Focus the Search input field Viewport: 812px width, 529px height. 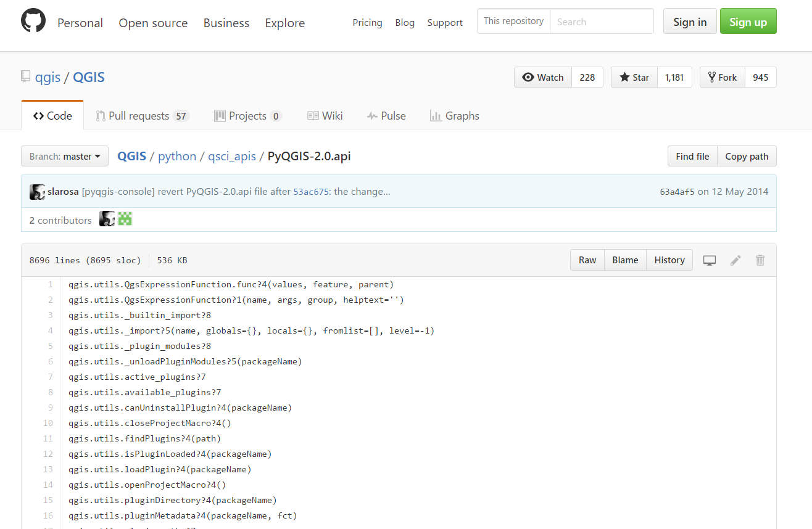coord(602,22)
